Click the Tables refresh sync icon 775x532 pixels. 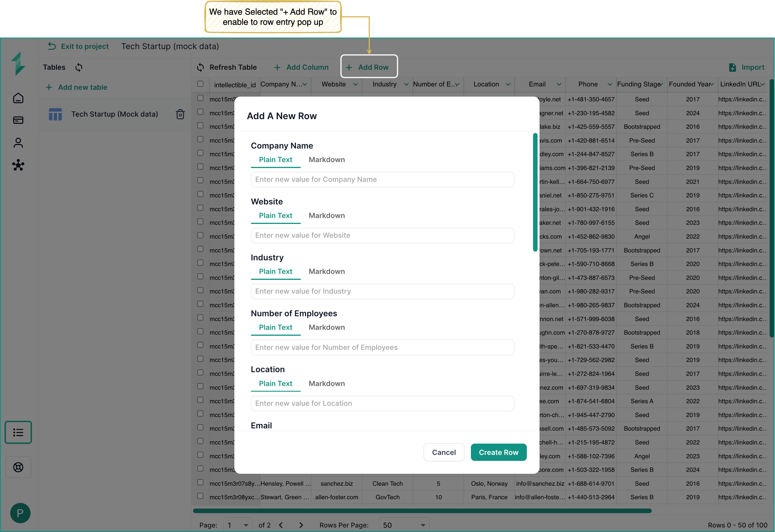point(79,67)
